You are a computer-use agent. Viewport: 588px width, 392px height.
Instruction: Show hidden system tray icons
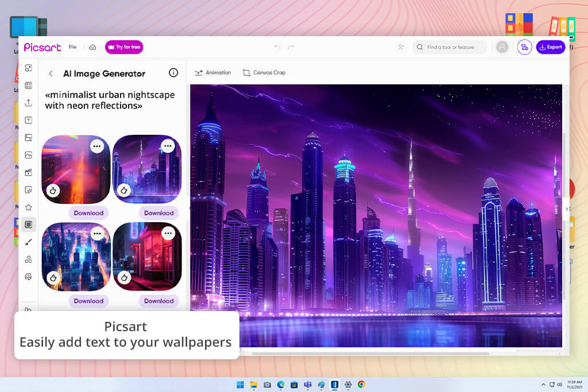pos(543,385)
